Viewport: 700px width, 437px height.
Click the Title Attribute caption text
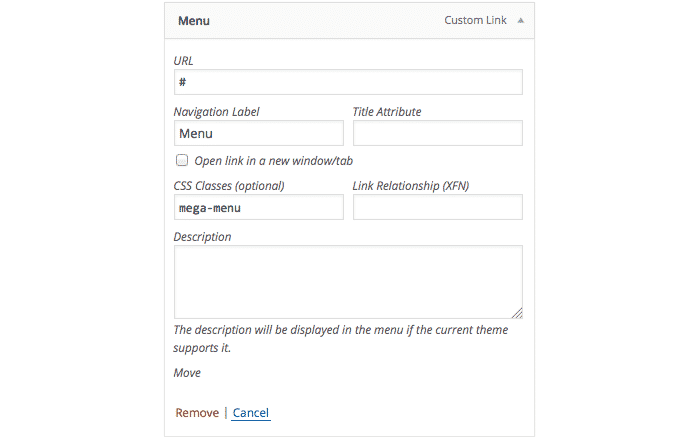(387, 112)
